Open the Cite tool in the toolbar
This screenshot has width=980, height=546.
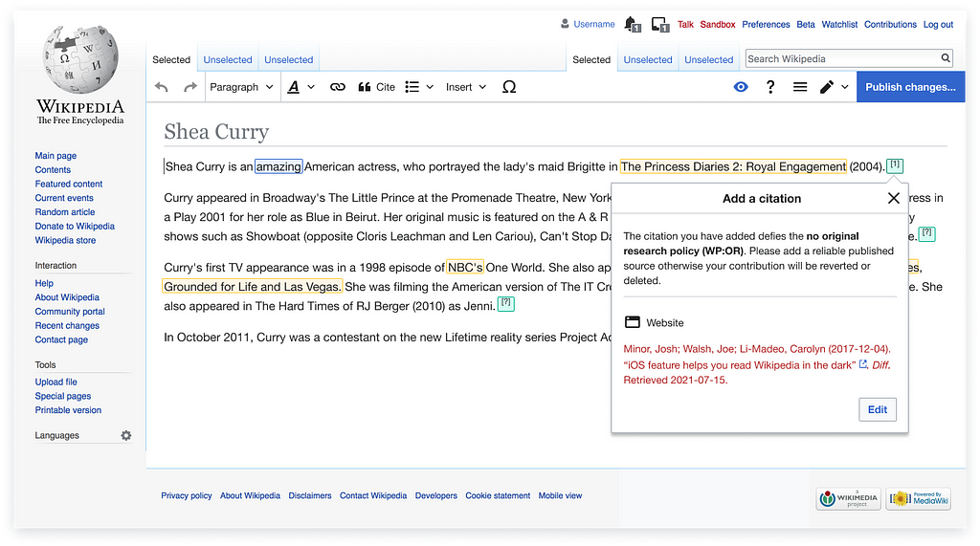376,87
